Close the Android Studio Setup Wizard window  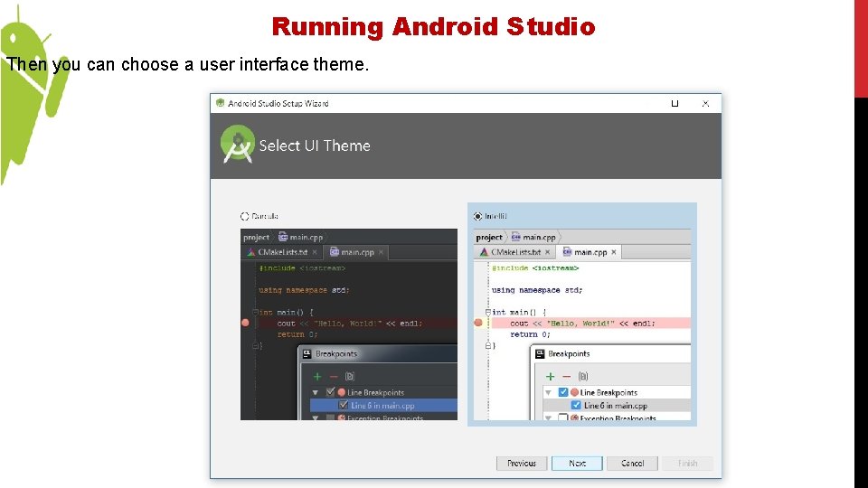coord(705,103)
